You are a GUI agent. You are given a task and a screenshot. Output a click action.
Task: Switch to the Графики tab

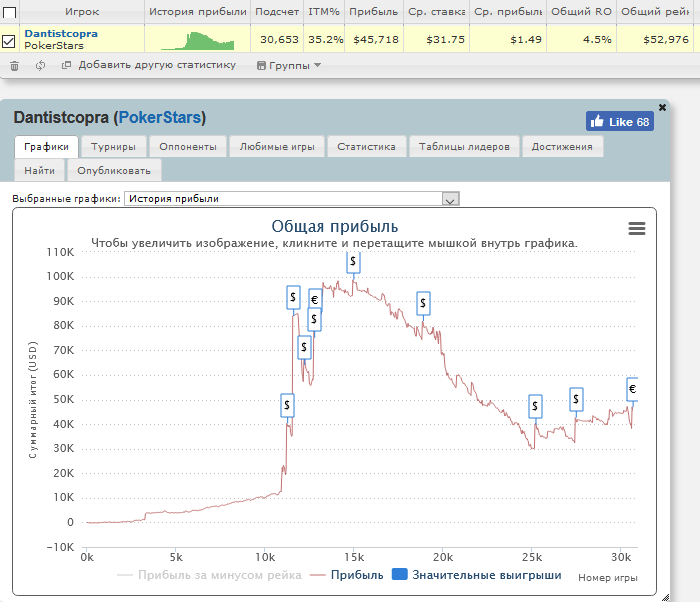(46, 147)
